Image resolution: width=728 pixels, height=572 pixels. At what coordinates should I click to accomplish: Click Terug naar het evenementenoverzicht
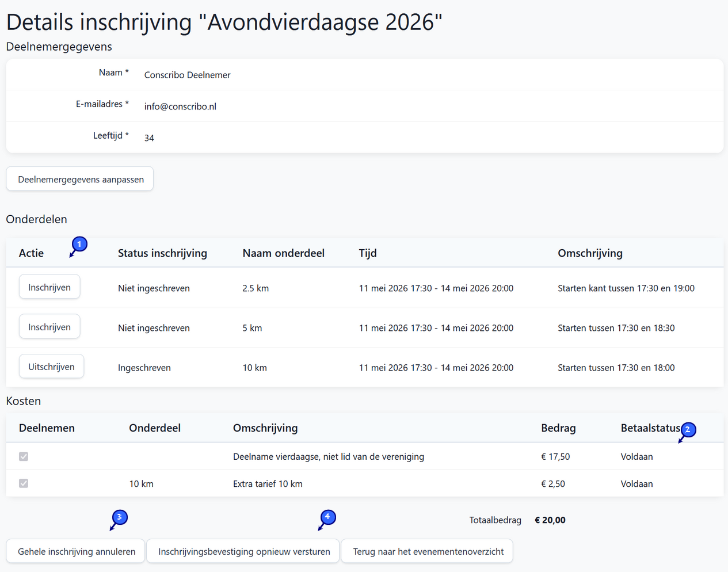(426, 551)
